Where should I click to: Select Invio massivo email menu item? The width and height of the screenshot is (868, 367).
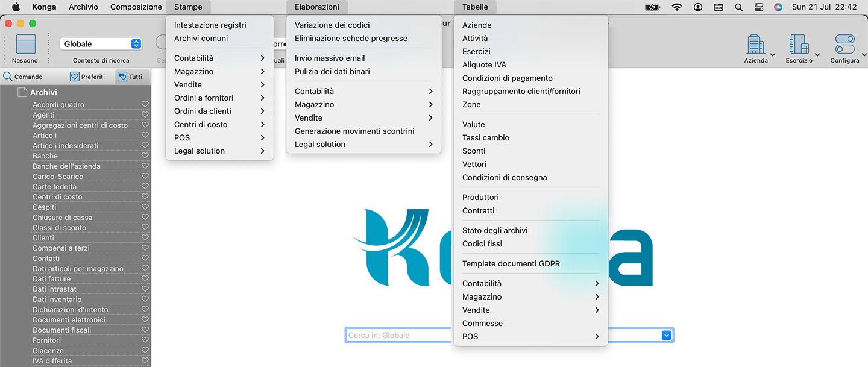coord(330,58)
